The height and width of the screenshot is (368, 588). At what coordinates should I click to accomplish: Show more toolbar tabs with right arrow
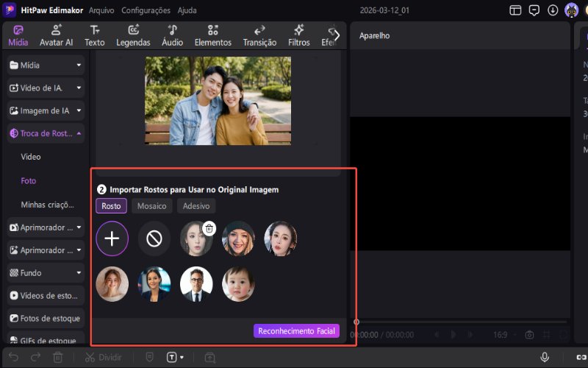point(337,35)
